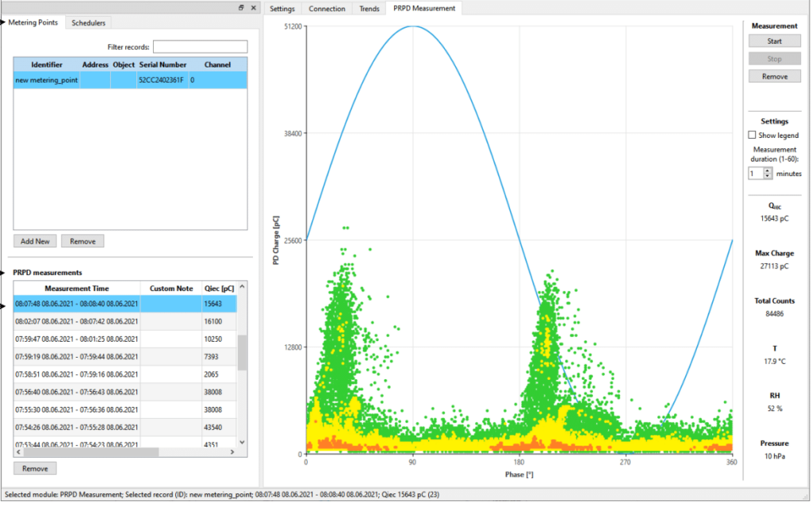Open the Settings tab
812x506 pixels.
click(x=282, y=9)
